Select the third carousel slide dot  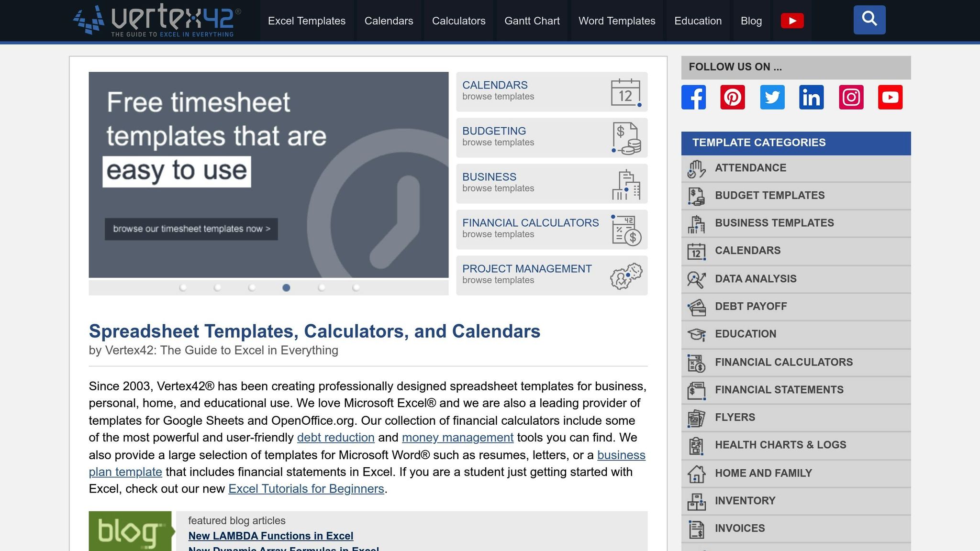252,287
